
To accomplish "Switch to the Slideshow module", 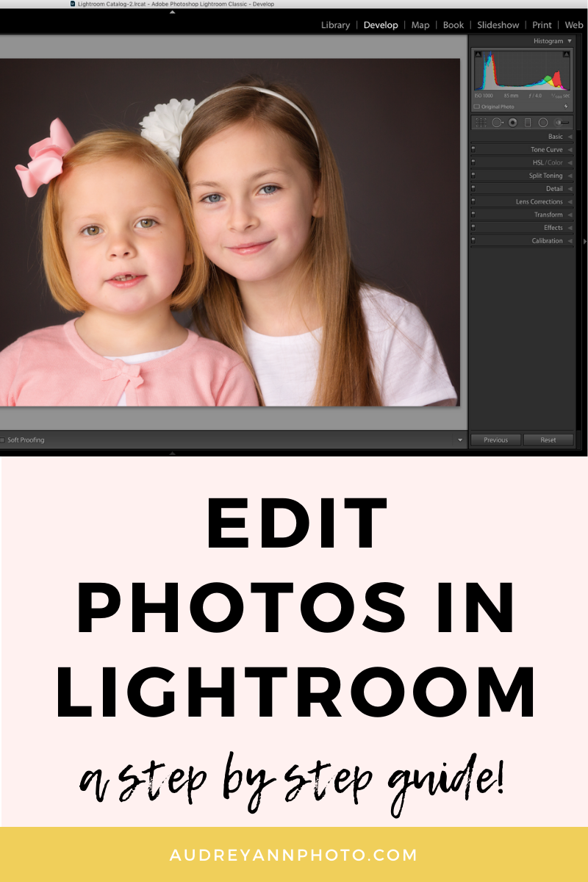I will coord(498,25).
